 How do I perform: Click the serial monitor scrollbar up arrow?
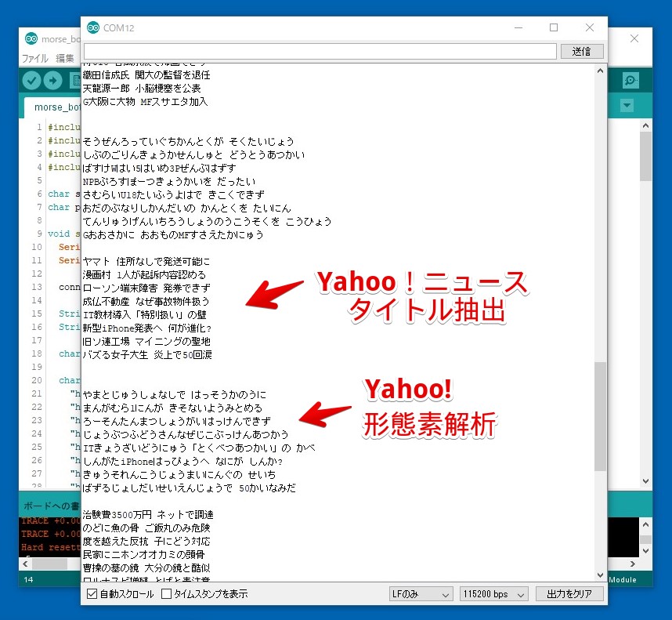(x=601, y=71)
